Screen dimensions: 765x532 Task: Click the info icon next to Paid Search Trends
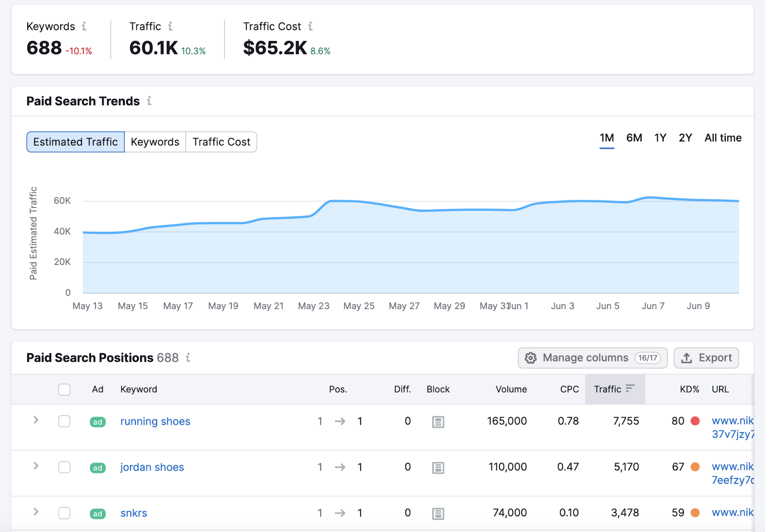click(149, 101)
